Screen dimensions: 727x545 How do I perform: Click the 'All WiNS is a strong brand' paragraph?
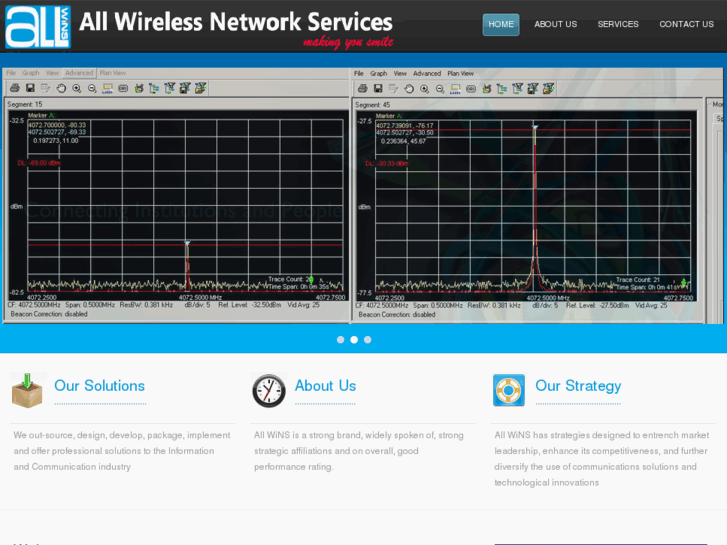coord(359,451)
